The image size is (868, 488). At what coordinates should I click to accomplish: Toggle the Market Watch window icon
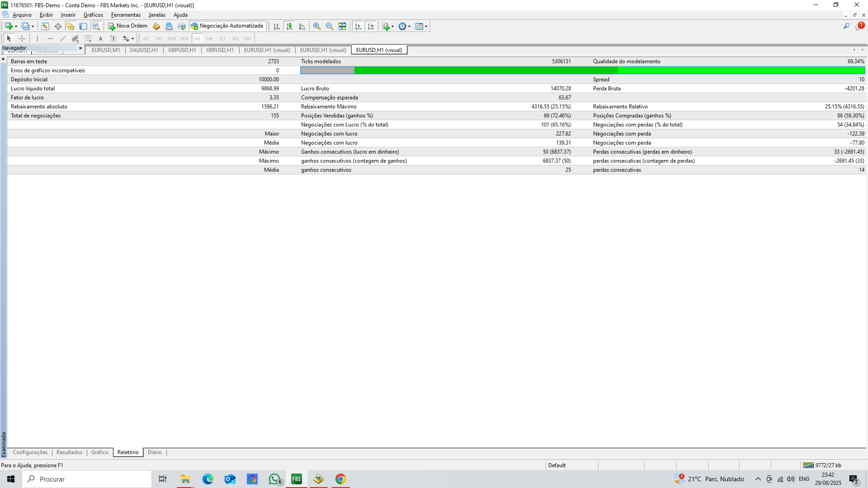click(45, 26)
